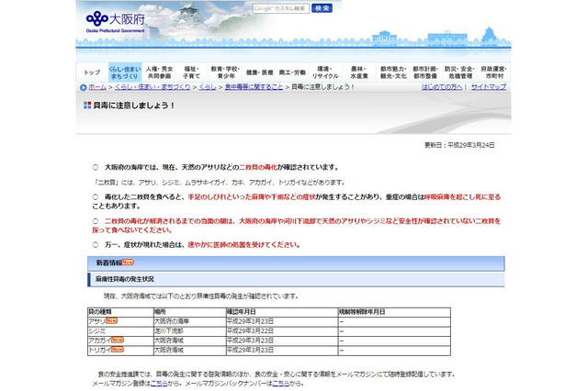The image size is (588, 391).
Task: Click the 新着情報 section header
Action: [296, 263]
